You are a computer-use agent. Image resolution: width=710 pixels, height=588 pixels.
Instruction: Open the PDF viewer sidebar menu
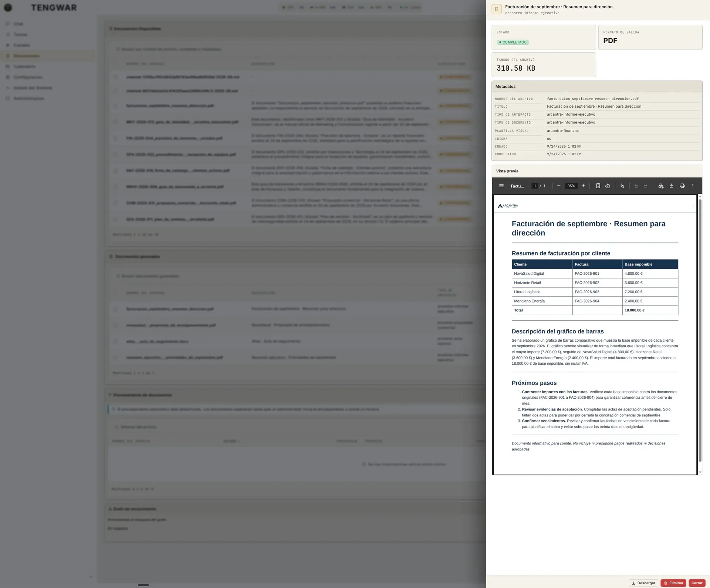(501, 186)
